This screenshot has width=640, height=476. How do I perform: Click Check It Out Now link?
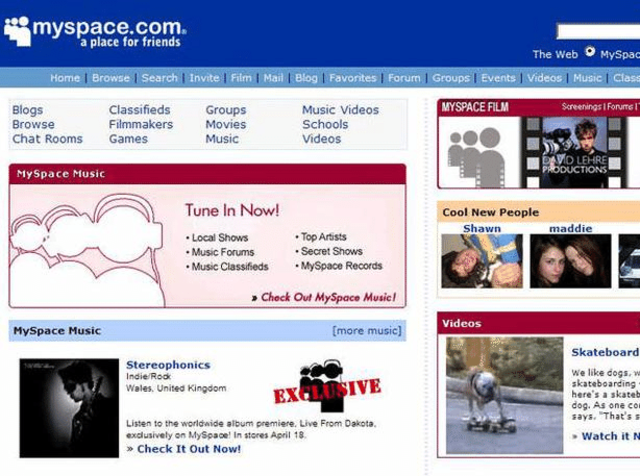click(x=189, y=449)
